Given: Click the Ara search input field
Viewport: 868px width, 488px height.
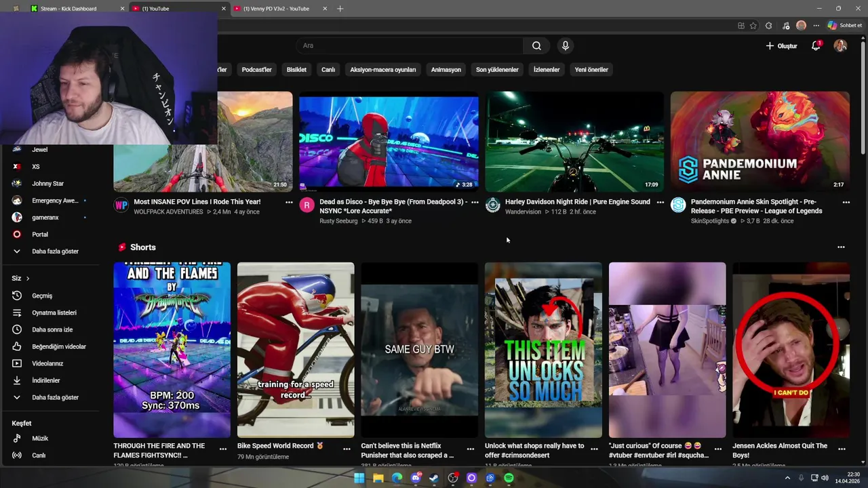Looking at the screenshot, I should 410,45.
